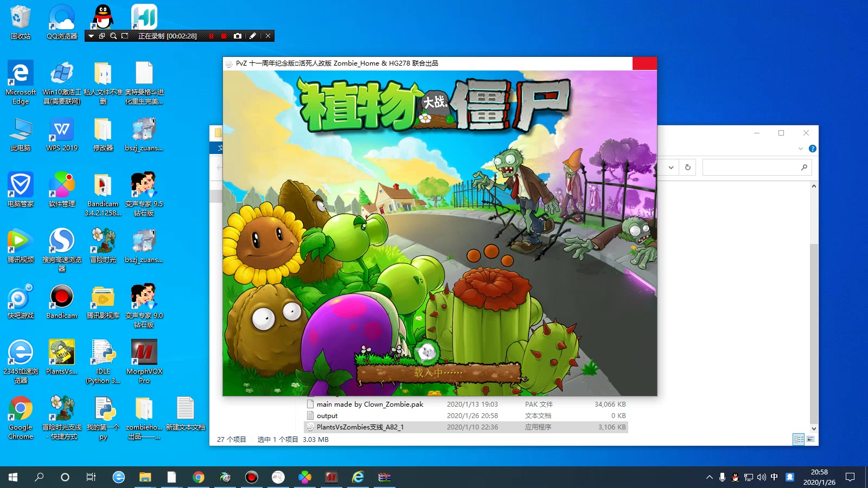Open the recording bar dropdown arrow
The height and width of the screenshot is (488, 868).
pos(91,36)
